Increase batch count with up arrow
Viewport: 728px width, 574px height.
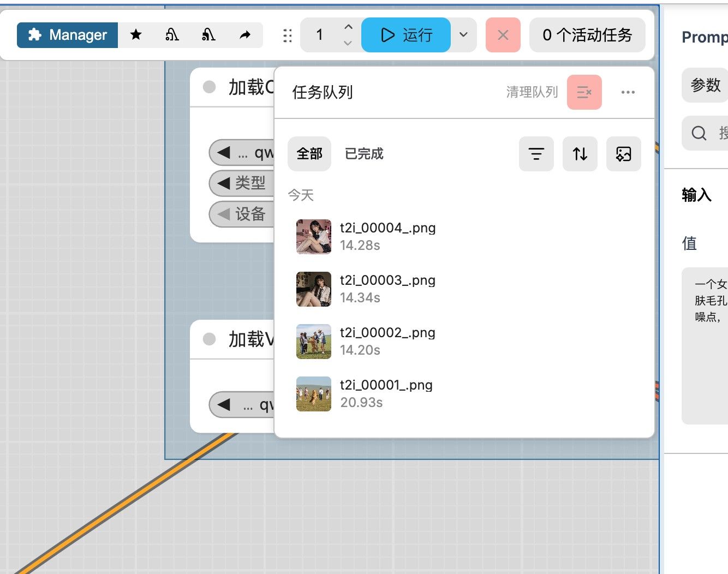pyautogui.click(x=348, y=27)
